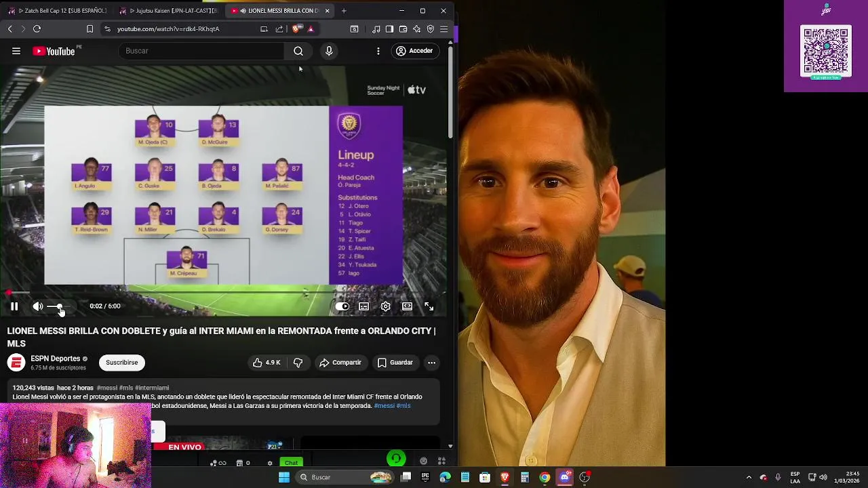The height and width of the screenshot is (488, 868).
Task: Open Brave main menu hamburger
Action: pyautogui.click(x=443, y=29)
